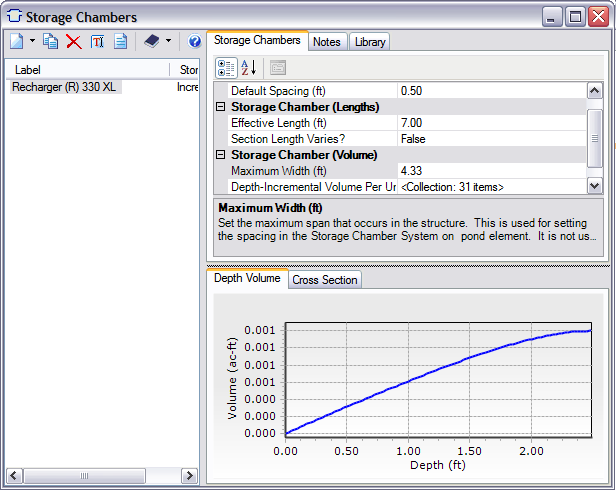616x490 pixels.
Task: Click the Engineering library book icon
Action: (152, 40)
